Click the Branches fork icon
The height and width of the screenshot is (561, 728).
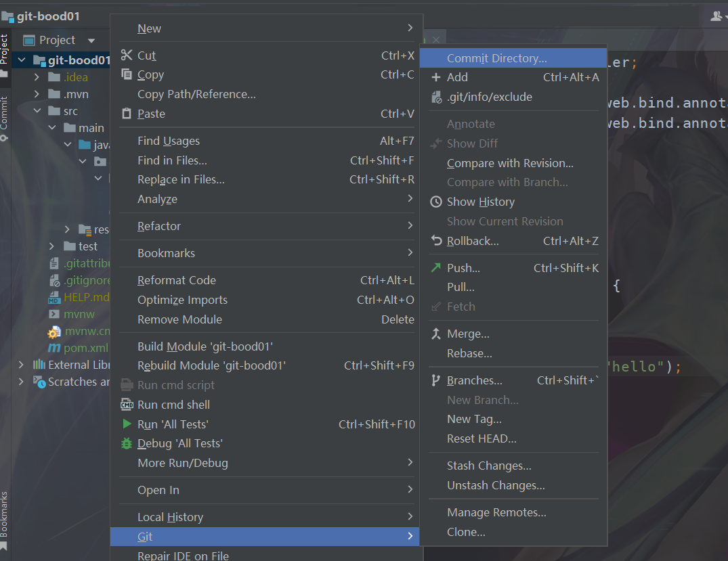435,380
